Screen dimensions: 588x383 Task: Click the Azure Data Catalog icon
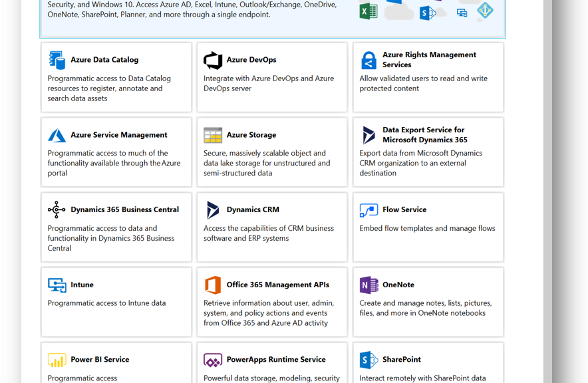(57, 60)
